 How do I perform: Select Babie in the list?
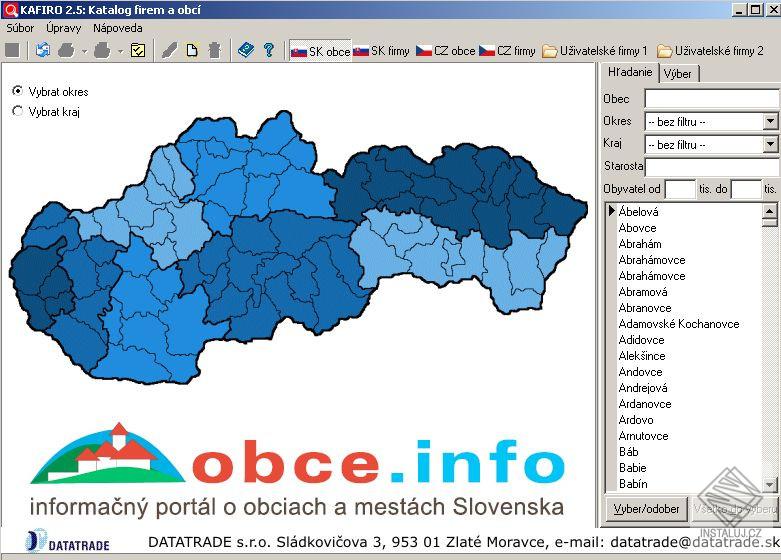[633, 467]
